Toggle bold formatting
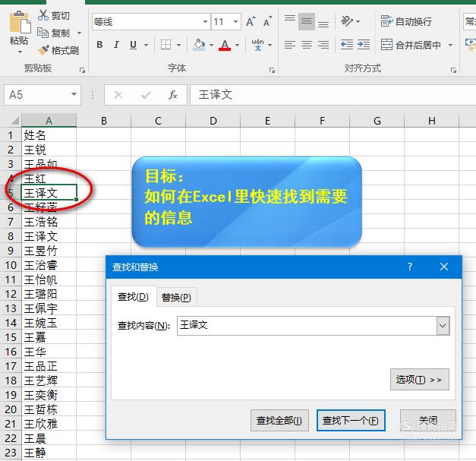The width and height of the screenshot is (476, 461). click(99, 45)
